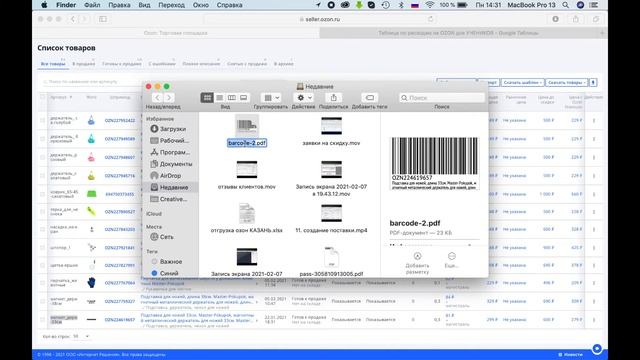Switch to С ошибками tab in Ozon
The image size is (640, 360).
click(162, 64)
